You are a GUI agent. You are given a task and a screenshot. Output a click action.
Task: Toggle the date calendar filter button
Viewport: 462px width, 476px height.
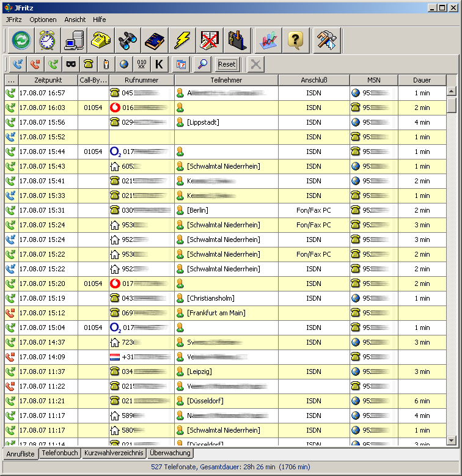point(181,64)
